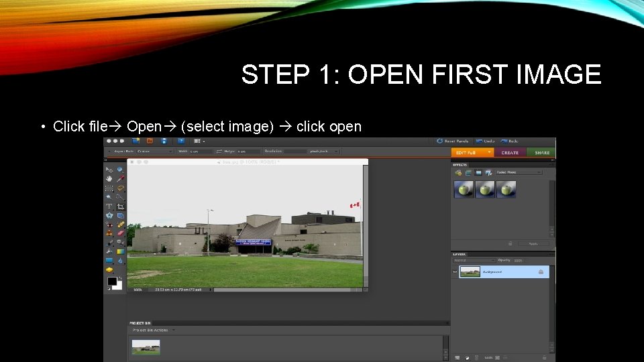The height and width of the screenshot is (362, 644).
Task: Click the Layers panel tab
Action: (x=459, y=255)
